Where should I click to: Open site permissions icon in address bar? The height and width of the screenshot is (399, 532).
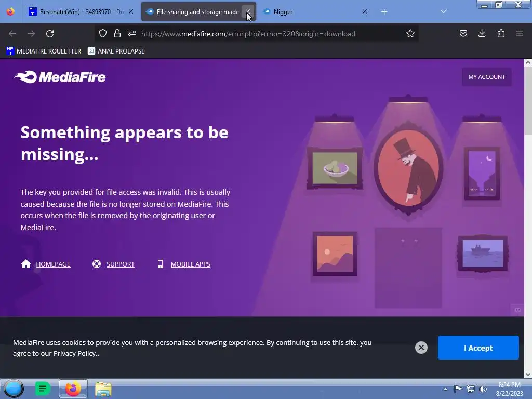[x=132, y=33]
